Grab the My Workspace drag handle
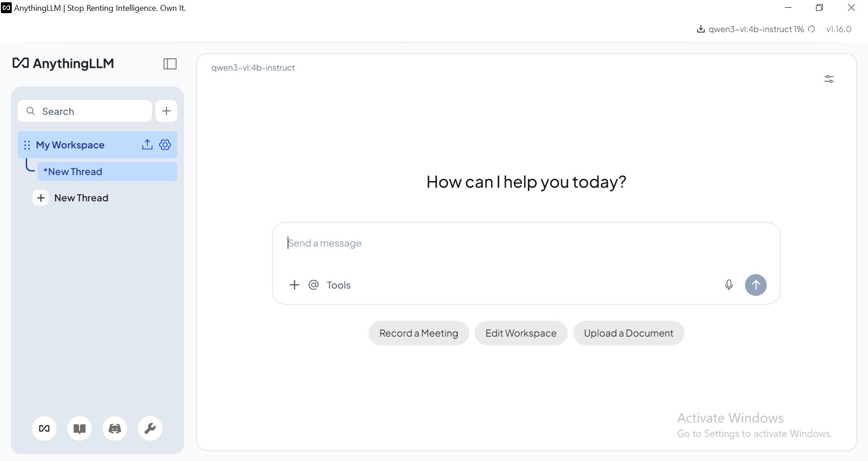This screenshot has height=461, width=868. (x=27, y=145)
